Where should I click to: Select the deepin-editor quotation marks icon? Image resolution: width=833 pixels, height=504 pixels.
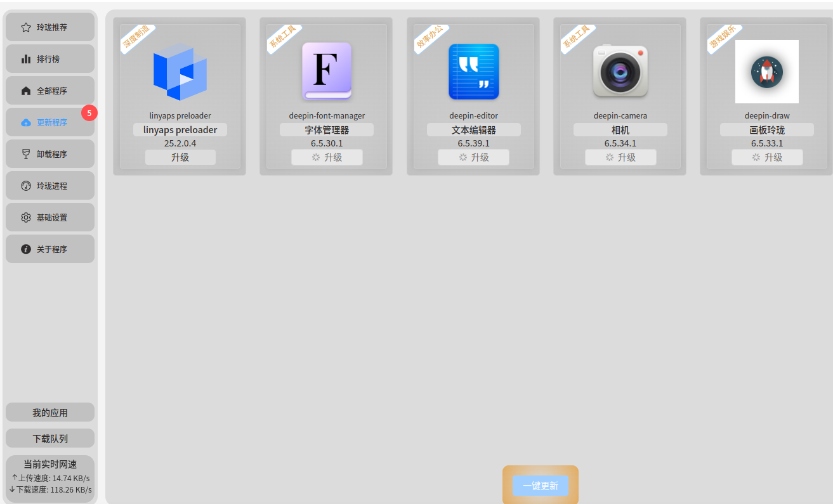(x=474, y=72)
